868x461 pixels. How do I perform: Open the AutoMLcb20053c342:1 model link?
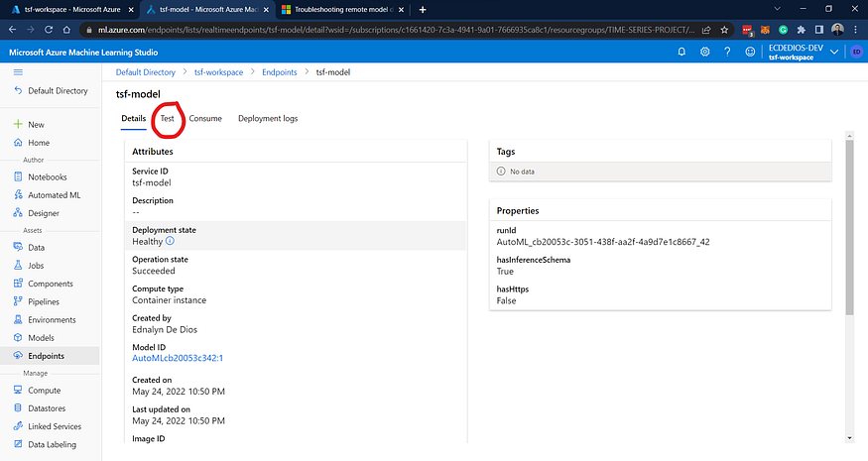pos(178,358)
